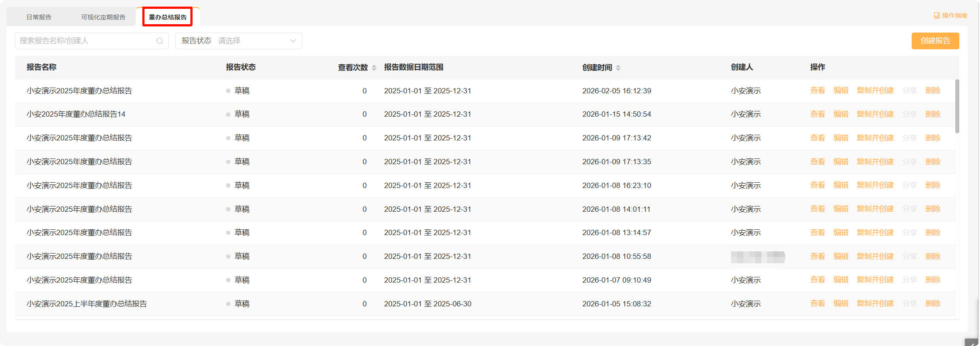Edit the report created 2026-02-05 16:12:39
The width and height of the screenshot is (980, 346).
coord(841,90)
